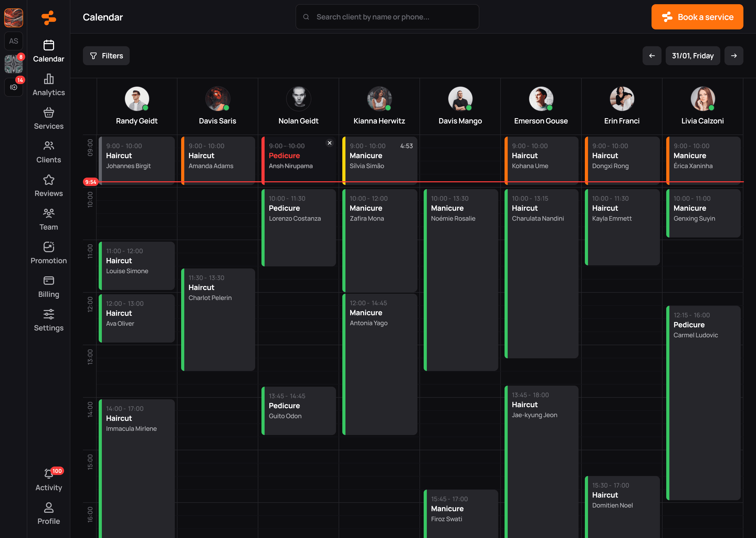Click the orange app logo

49,18
